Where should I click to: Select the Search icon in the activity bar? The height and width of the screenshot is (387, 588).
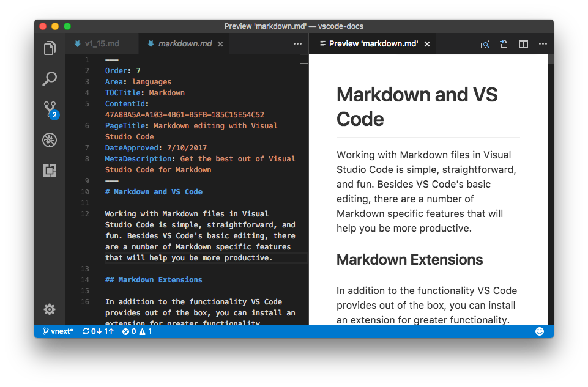coord(50,79)
